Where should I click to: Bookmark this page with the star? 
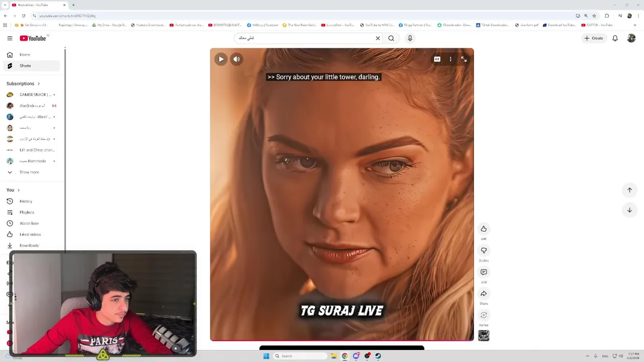pos(594,16)
